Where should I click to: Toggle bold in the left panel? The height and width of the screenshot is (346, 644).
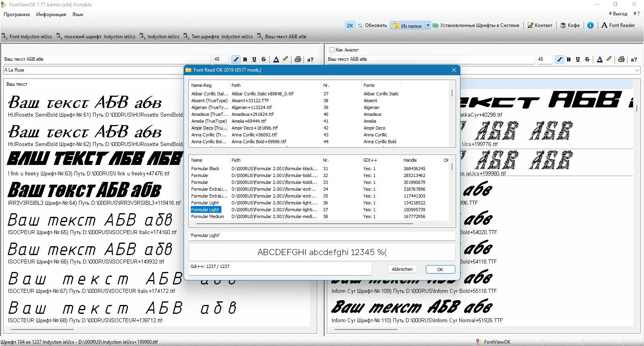pos(245,60)
